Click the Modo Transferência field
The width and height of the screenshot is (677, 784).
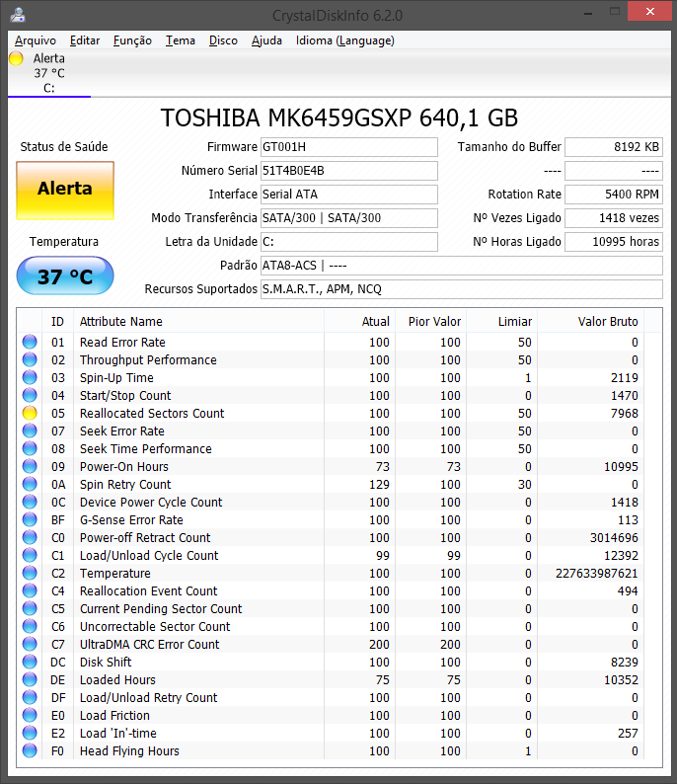(349, 218)
